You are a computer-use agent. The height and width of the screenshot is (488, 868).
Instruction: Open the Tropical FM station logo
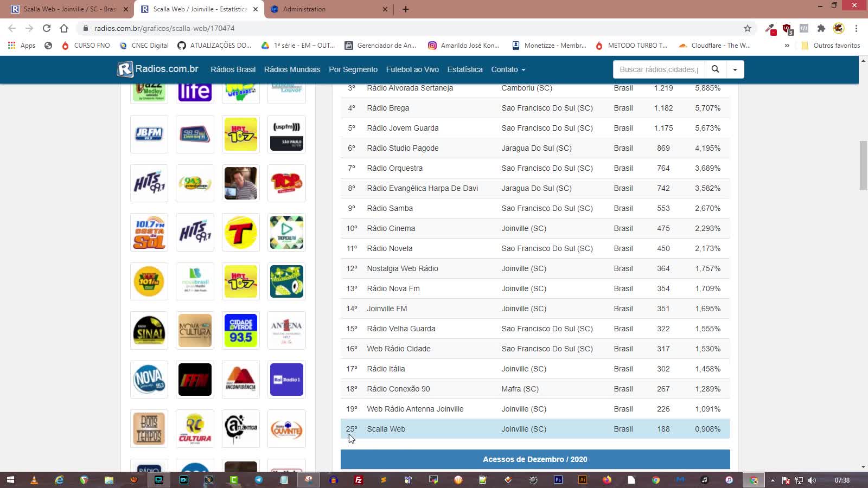tap(286, 233)
